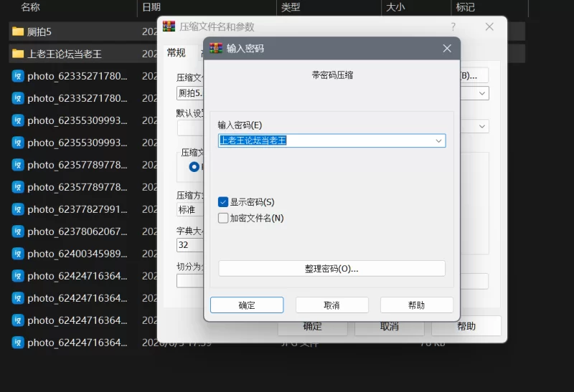Click the WinRAR icon in 输入密码 title bar

(216, 48)
